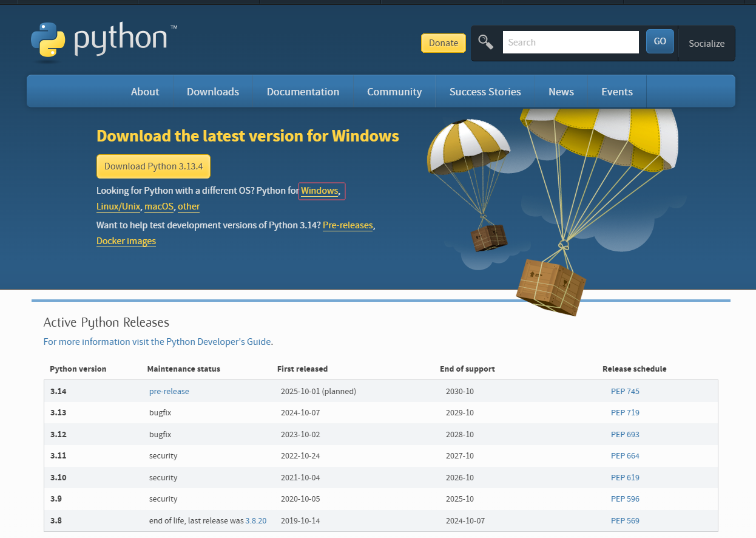Click the 2024-10-07 first released date for 3.13
Viewport: 756px width, 538px height.
tap(301, 413)
